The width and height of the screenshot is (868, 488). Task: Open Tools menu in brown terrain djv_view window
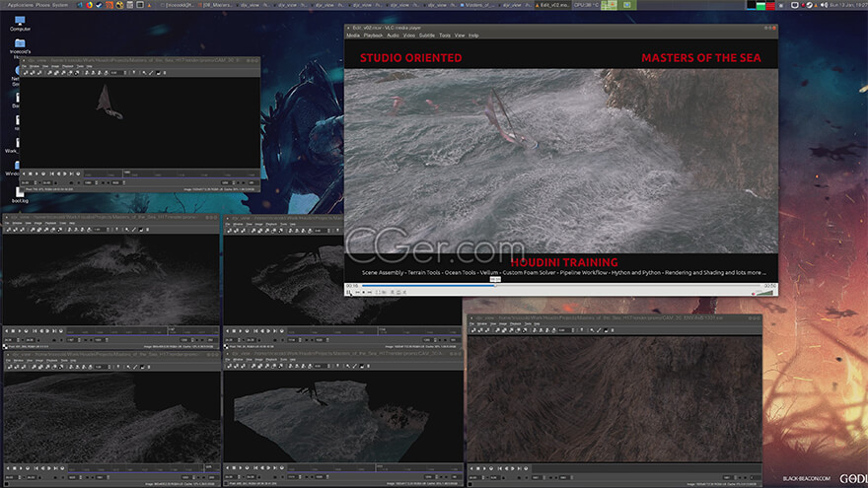point(528,323)
